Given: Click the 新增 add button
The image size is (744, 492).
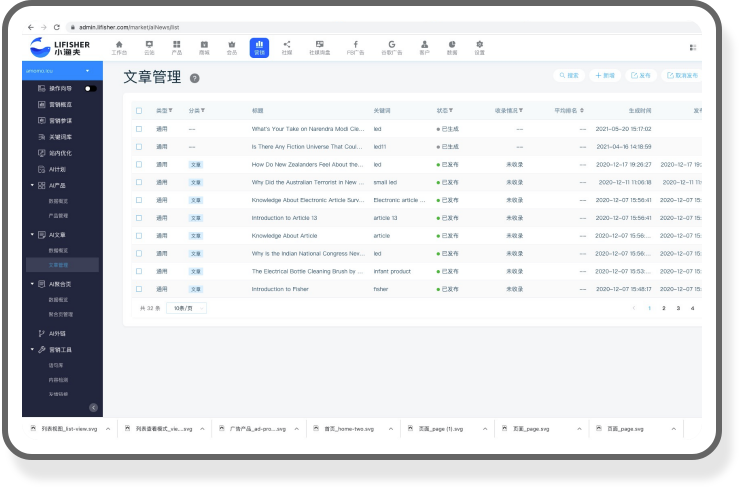Looking at the screenshot, I should click(605, 75).
